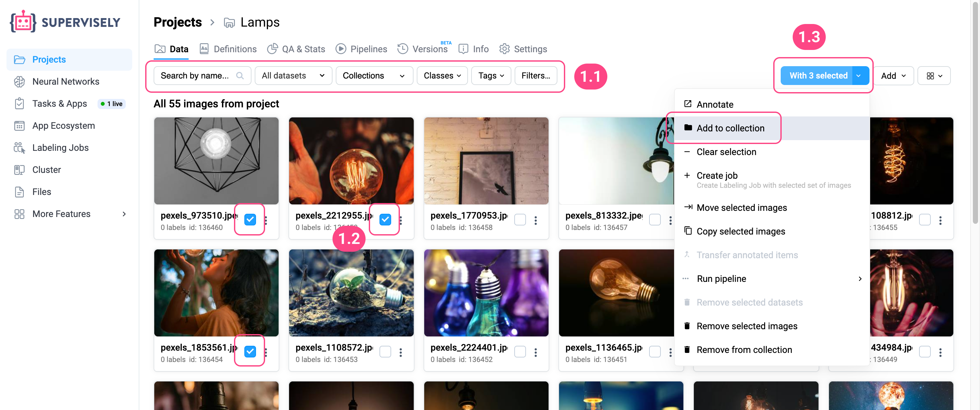Check the pexels_1770953 image checkbox
This screenshot has width=980, height=410.
(520, 220)
